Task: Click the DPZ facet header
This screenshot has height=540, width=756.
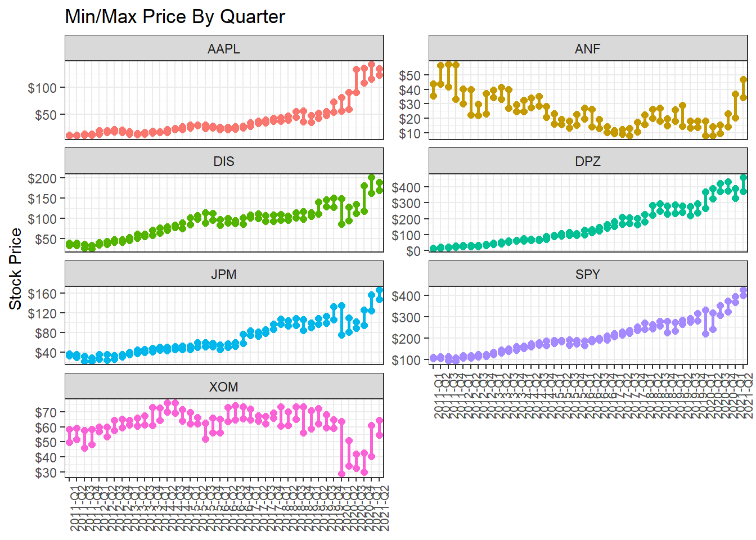Action: click(587, 161)
